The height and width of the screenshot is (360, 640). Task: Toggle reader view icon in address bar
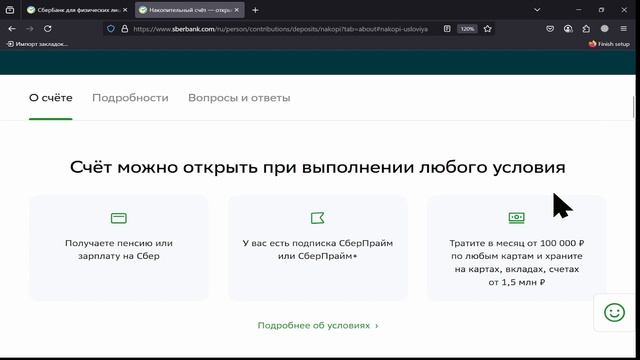[x=447, y=29]
